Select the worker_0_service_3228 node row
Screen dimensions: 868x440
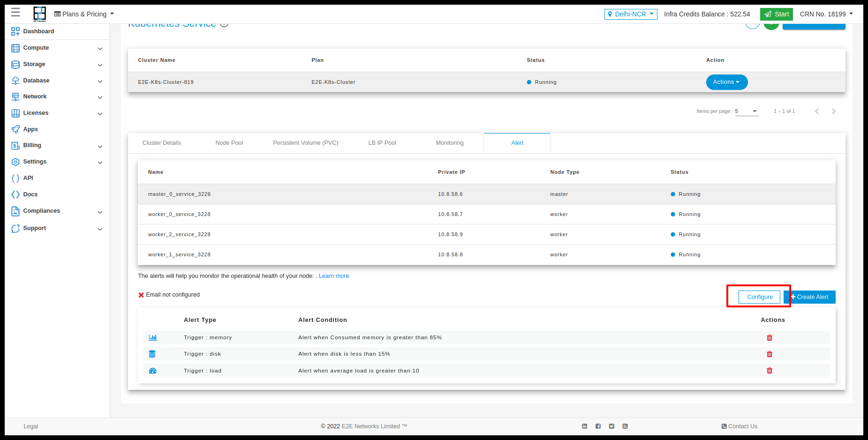coord(487,214)
